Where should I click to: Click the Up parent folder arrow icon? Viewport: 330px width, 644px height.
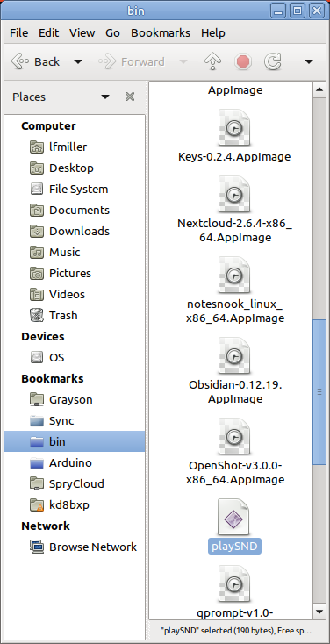click(x=212, y=62)
